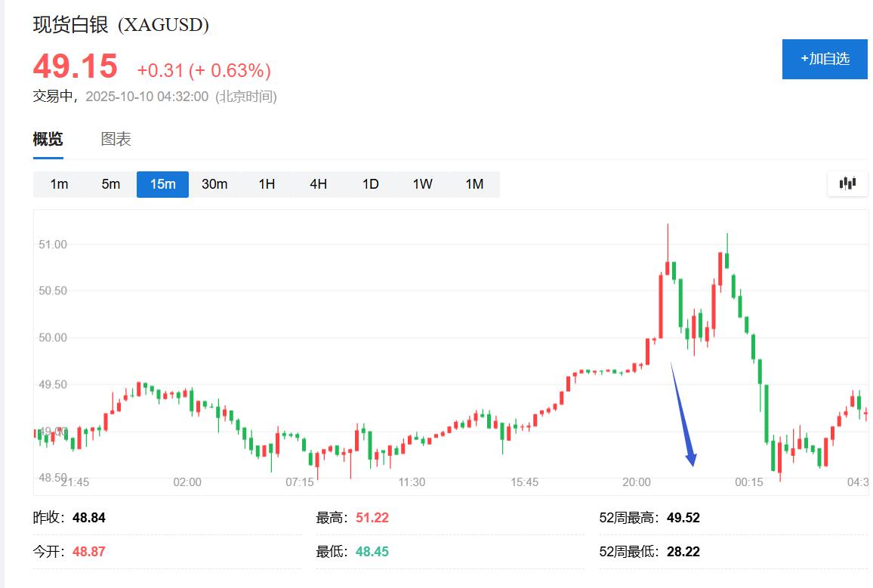The image size is (873, 588).
Task: Select the 5m interval
Action: (x=111, y=184)
